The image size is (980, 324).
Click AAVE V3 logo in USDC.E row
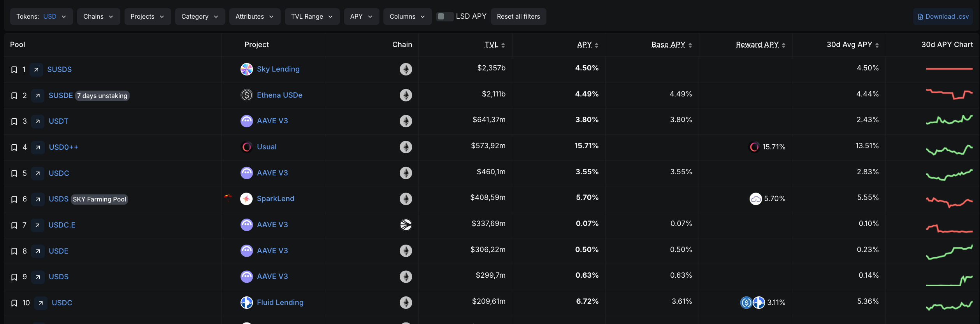[x=247, y=225]
